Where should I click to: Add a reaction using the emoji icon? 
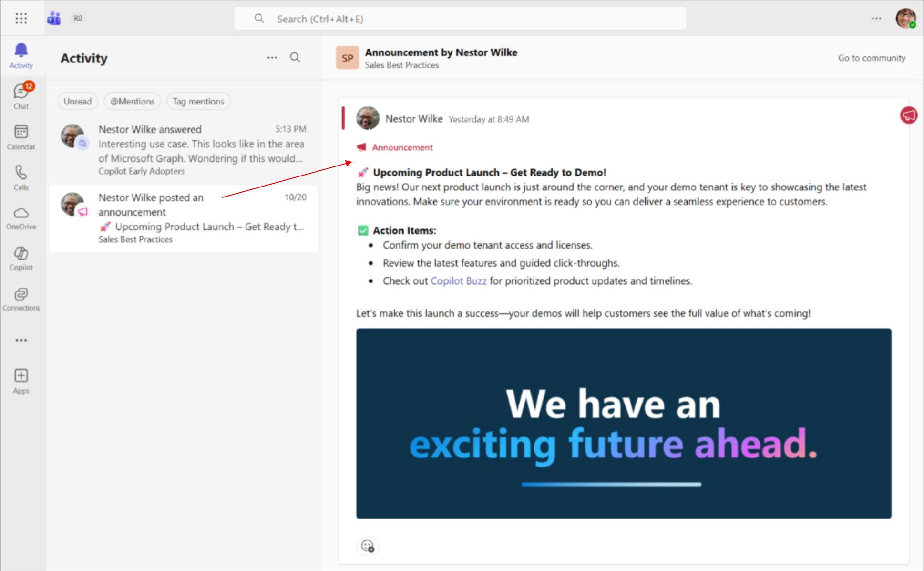pyautogui.click(x=367, y=546)
